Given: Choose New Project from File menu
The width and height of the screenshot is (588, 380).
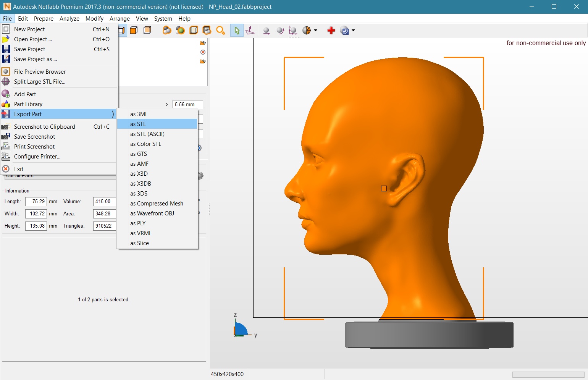Looking at the screenshot, I should click(x=59, y=29).
